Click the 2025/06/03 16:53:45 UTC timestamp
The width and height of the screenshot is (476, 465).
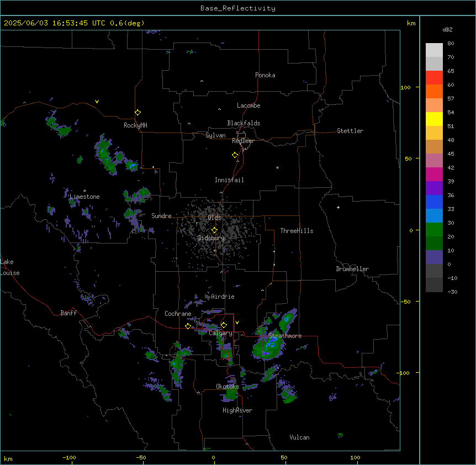pos(55,23)
